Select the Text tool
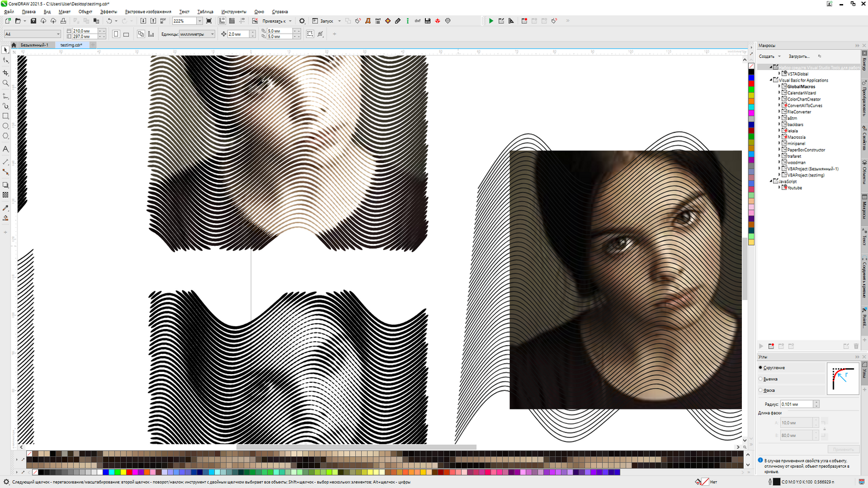 click(6, 149)
